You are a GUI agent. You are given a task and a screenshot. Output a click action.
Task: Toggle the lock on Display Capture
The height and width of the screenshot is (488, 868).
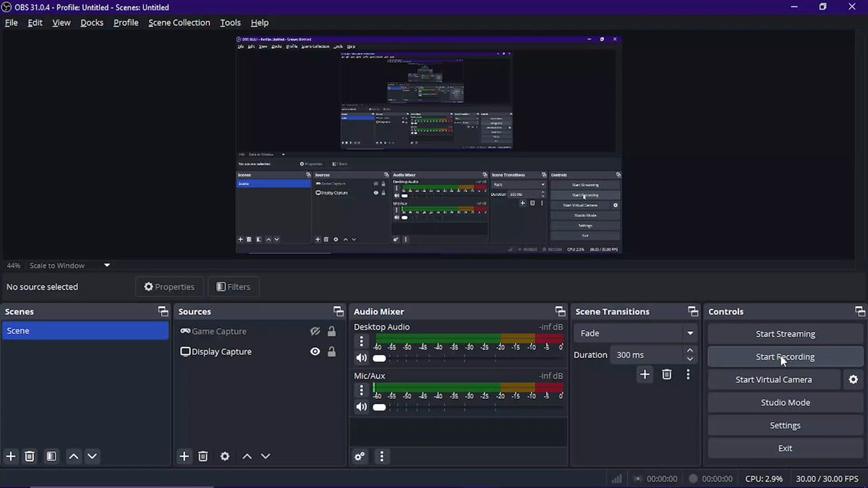[331, 351]
